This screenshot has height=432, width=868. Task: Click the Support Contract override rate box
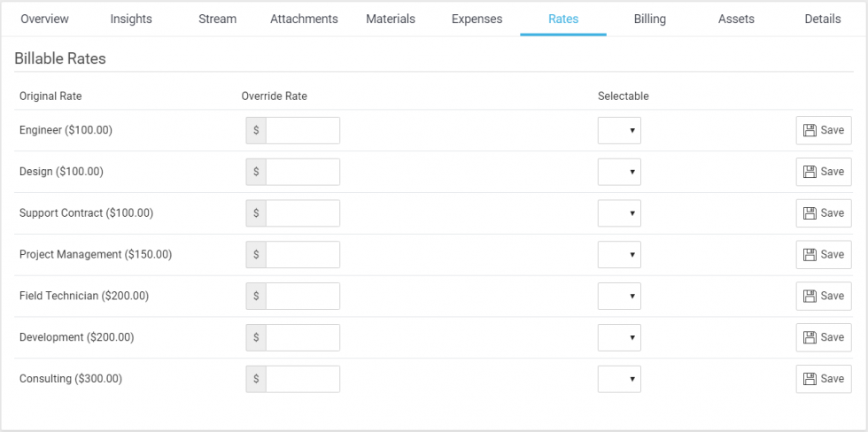(x=302, y=213)
